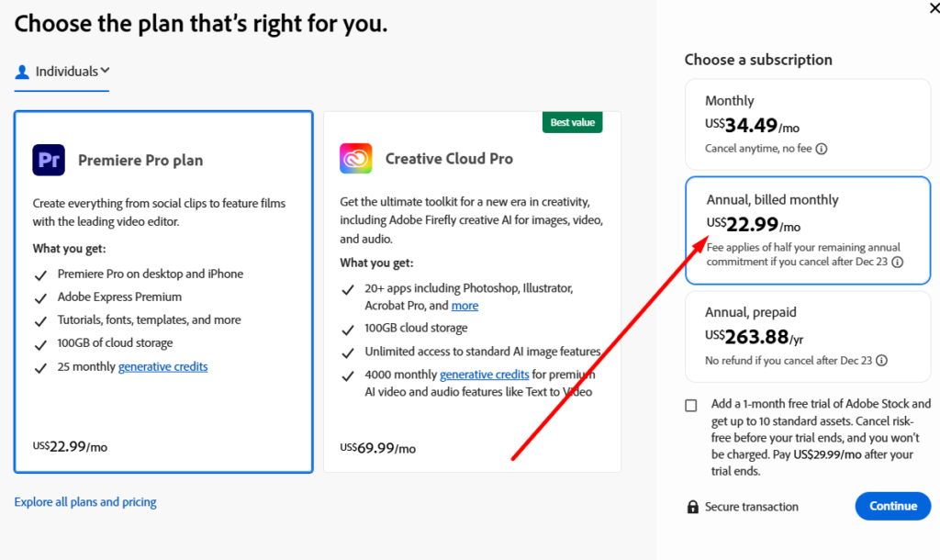Expand the Individuals dropdown chevron
This screenshot has height=560, width=940.
point(106,71)
